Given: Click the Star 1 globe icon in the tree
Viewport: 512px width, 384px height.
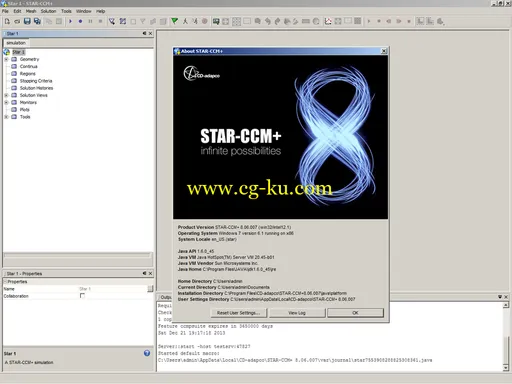Looking at the screenshot, I should click(x=7, y=52).
